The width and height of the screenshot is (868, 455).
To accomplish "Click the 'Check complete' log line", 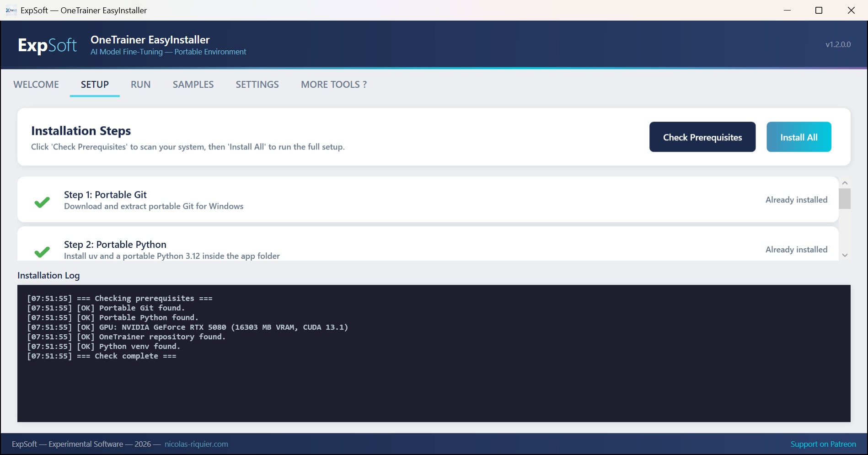I will click(102, 356).
